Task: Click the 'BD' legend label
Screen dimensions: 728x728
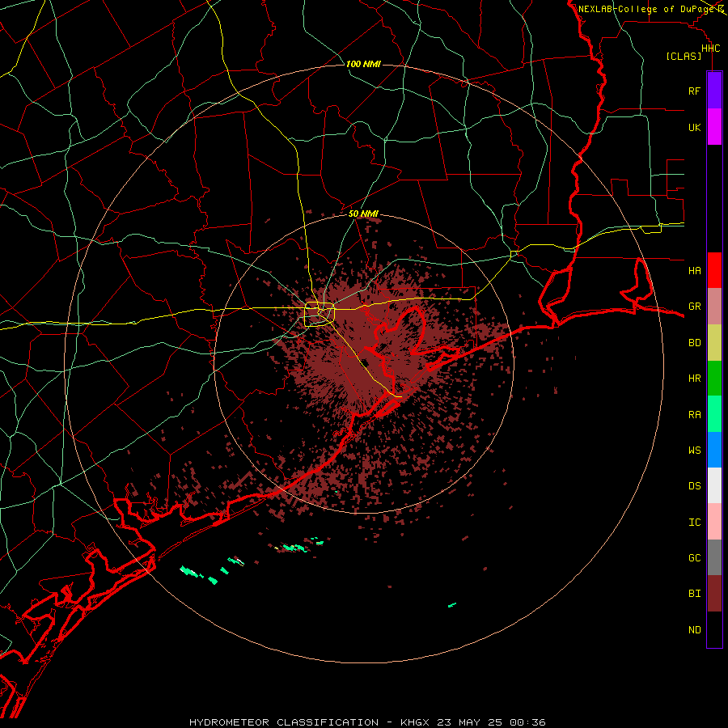Action: click(694, 343)
